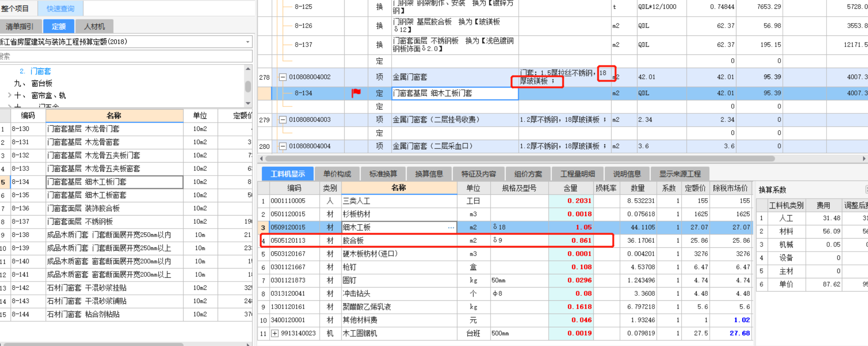Viewport: 868px width, 346px height.
Task: Open the 说明信息 tab
Action: point(627,174)
